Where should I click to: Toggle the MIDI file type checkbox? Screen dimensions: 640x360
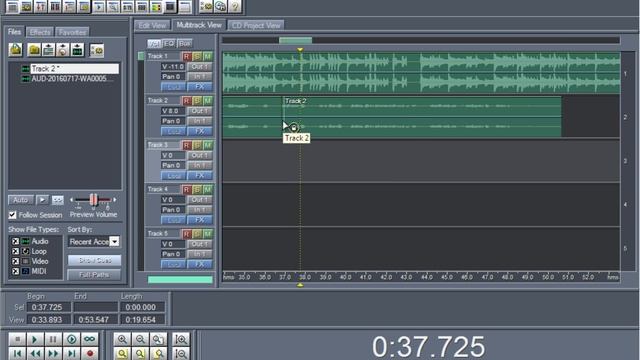pos(15,271)
